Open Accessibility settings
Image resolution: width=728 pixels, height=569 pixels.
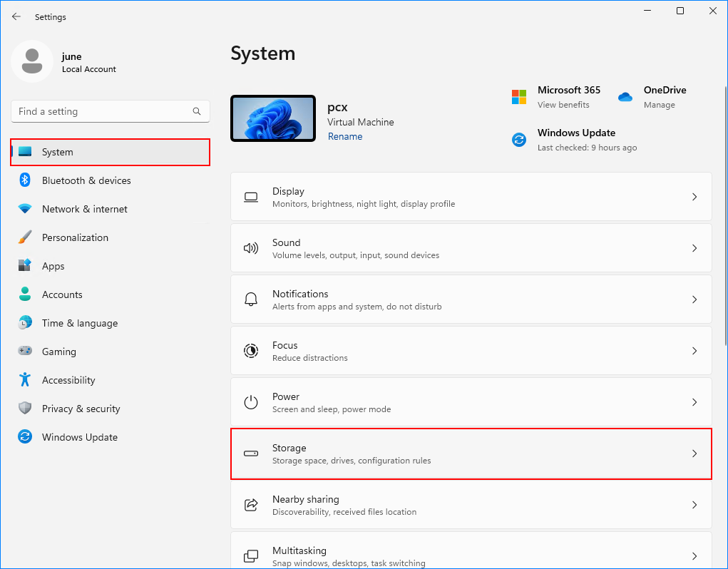pyautogui.click(x=111, y=380)
